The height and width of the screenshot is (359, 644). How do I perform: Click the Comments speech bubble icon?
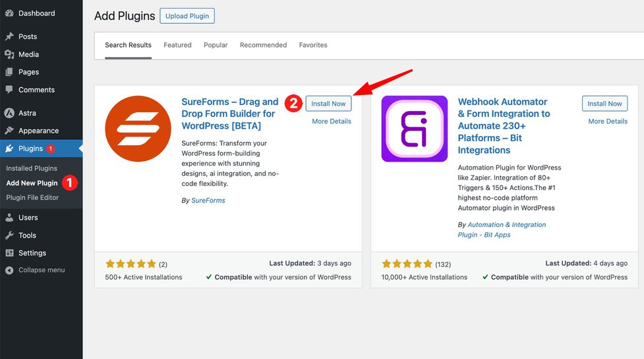(9, 90)
